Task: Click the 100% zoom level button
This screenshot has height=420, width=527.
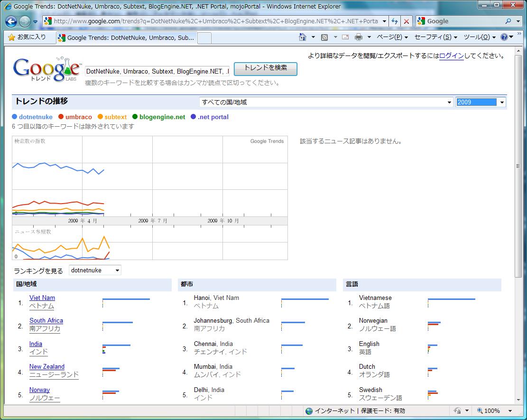Action: click(x=489, y=411)
